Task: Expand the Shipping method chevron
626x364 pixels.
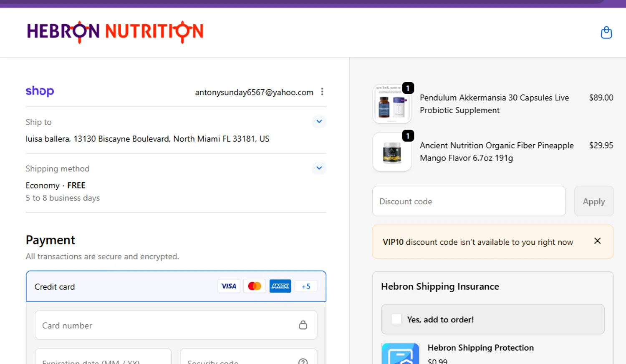Action: 319,168
